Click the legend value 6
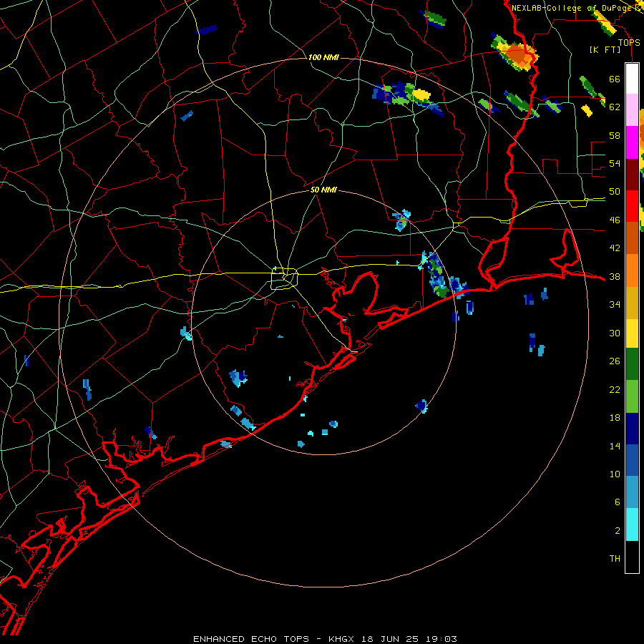 617,502
